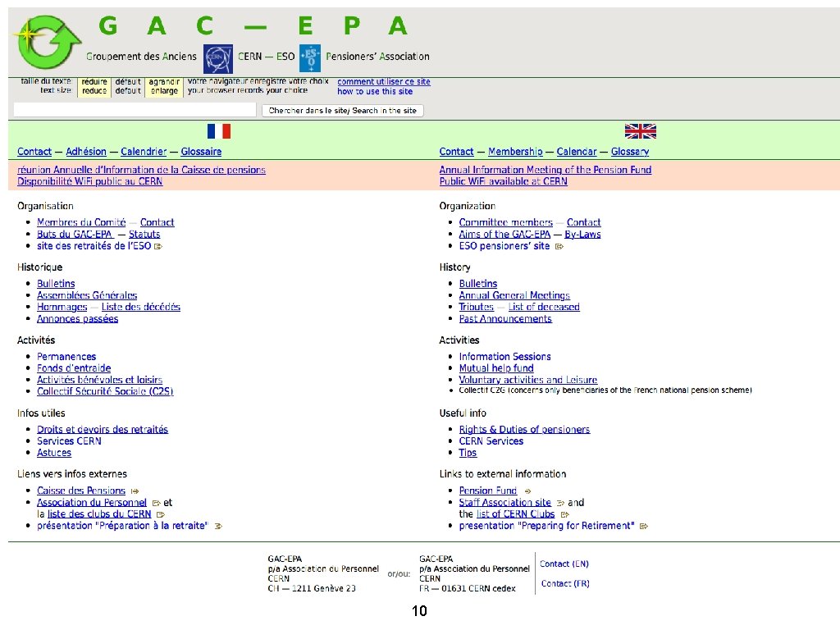840x630 pixels.
Task: Open 'how to use this site' link
Action: click(x=375, y=91)
